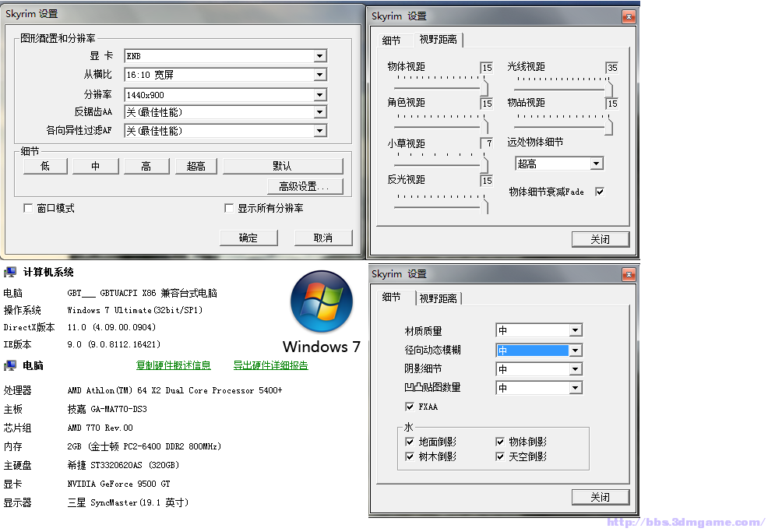Switch to 视野距离 tab above the 材质质量 settings
768x532 pixels.
click(439, 298)
